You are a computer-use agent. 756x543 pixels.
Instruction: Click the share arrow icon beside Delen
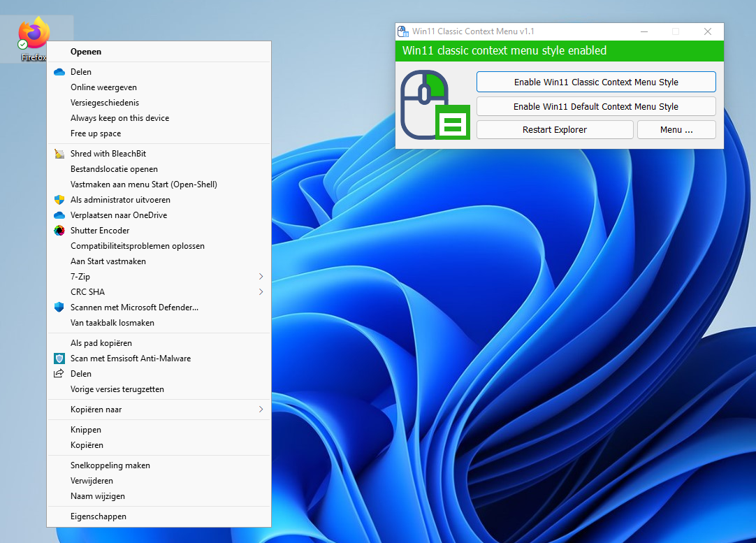pyautogui.click(x=59, y=374)
